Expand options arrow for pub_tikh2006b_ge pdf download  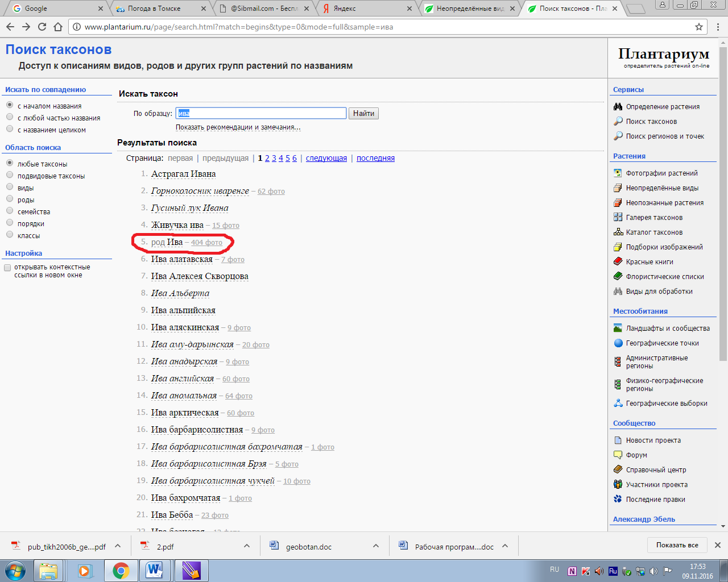[118, 546]
